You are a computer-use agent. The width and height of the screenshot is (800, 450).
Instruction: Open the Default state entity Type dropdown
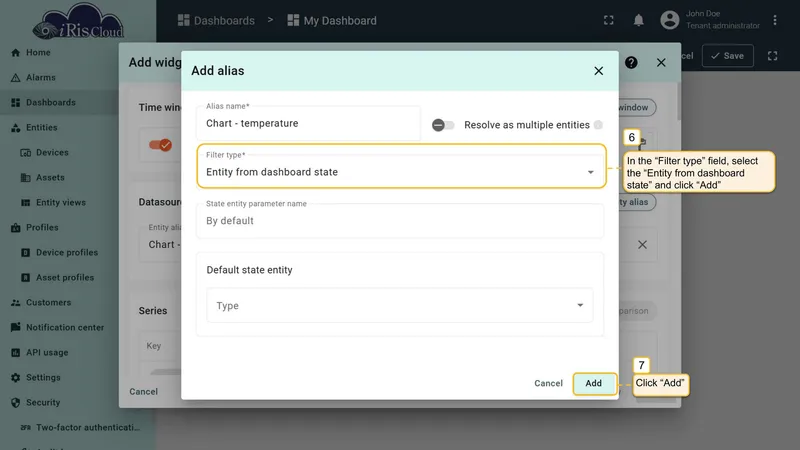pyautogui.click(x=399, y=305)
